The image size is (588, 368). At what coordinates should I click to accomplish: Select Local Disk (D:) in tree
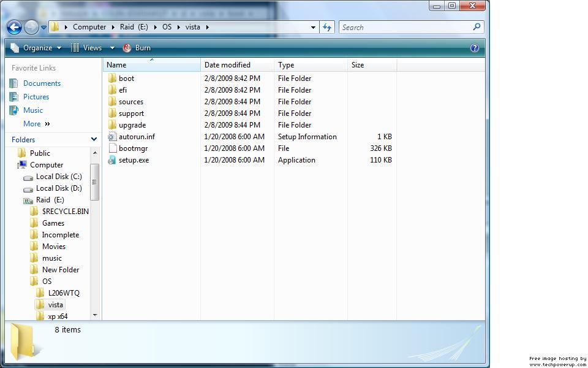tap(59, 188)
